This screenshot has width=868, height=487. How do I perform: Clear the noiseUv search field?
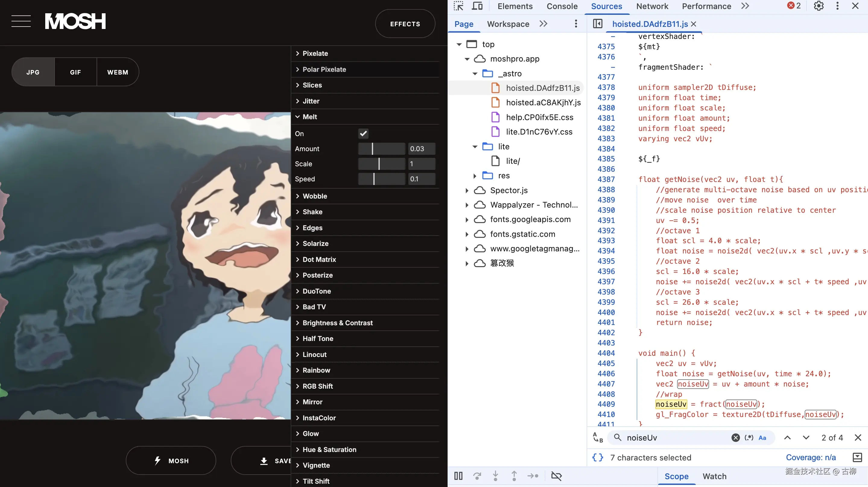pyautogui.click(x=736, y=438)
